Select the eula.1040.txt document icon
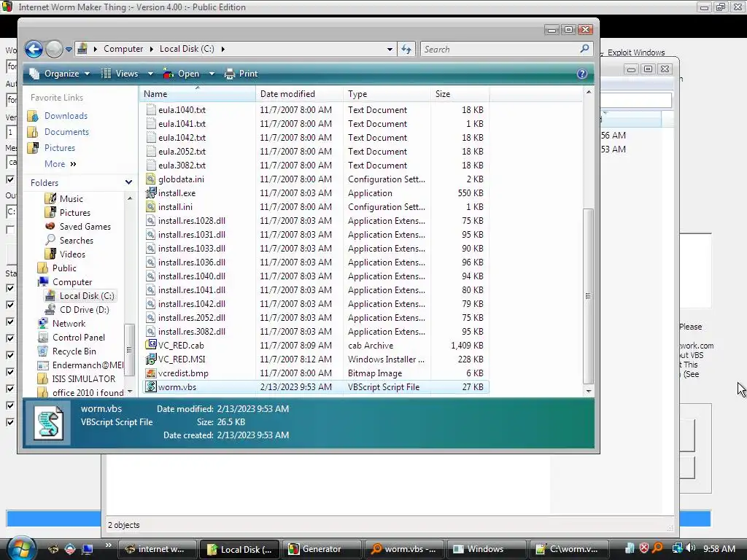The image size is (747, 560). (x=150, y=110)
